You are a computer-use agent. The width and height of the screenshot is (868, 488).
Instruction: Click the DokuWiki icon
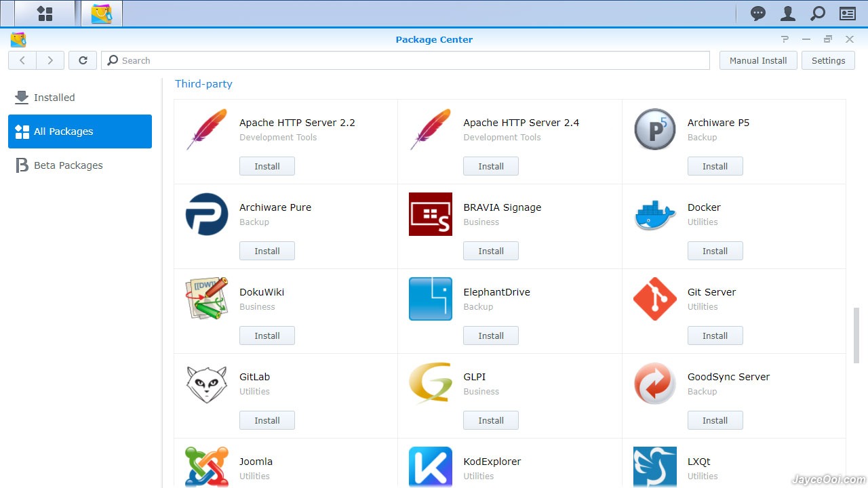(x=207, y=298)
